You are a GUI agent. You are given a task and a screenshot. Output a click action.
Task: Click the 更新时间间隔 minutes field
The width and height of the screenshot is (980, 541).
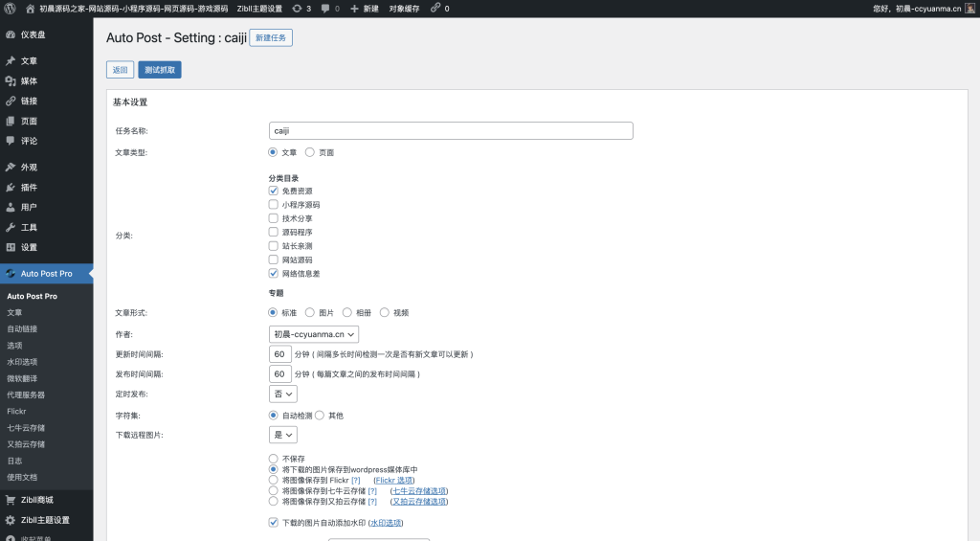(280, 353)
